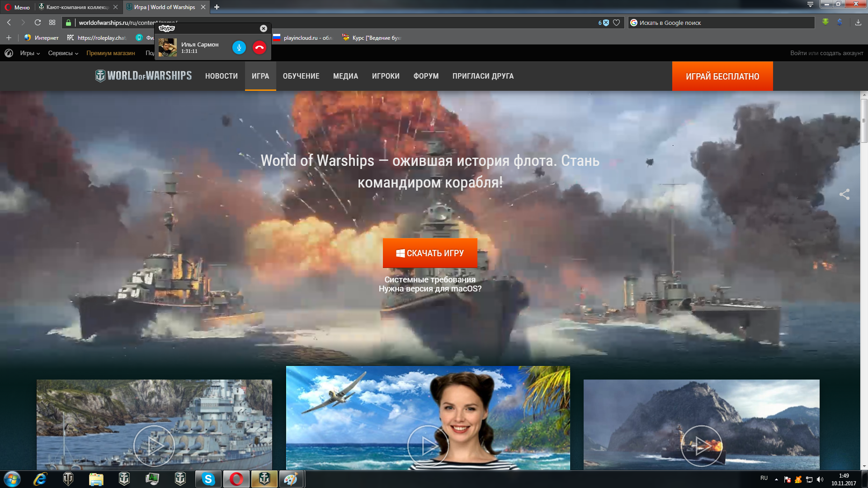
Task: Click the Илья Сармон avatar in Skype popup
Action: tap(168, 47)
